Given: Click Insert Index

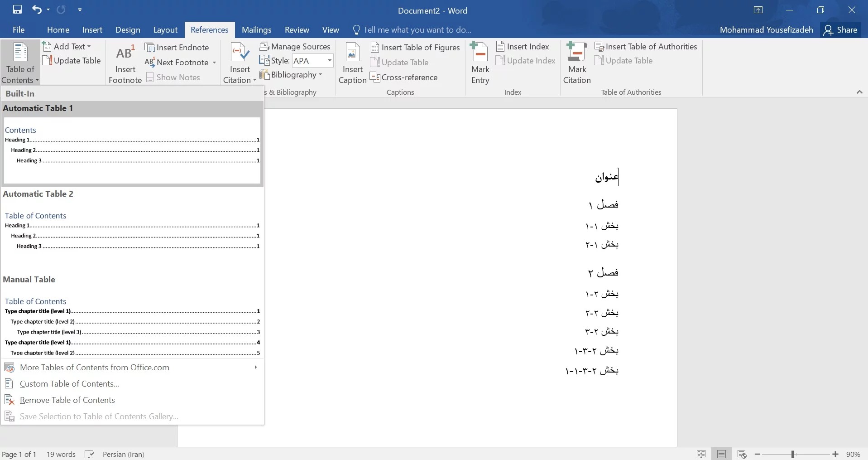Looking at the screenshot, I should coord(523,46).
